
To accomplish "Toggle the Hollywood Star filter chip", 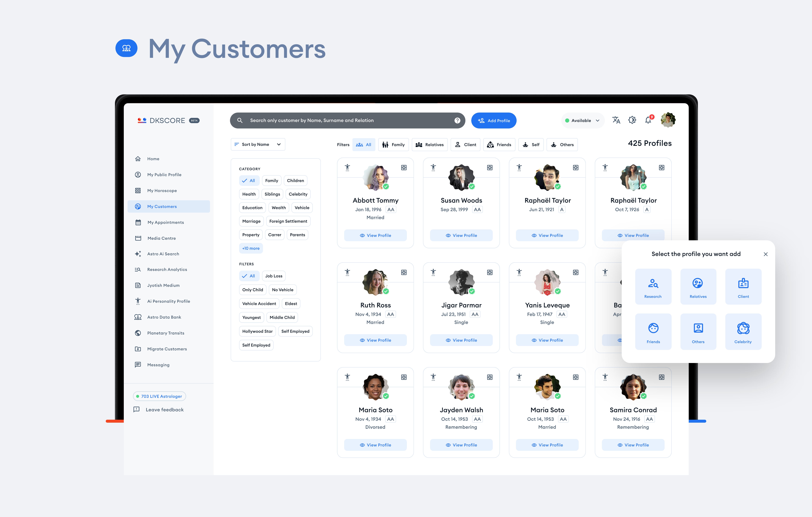I will (257, 331).
